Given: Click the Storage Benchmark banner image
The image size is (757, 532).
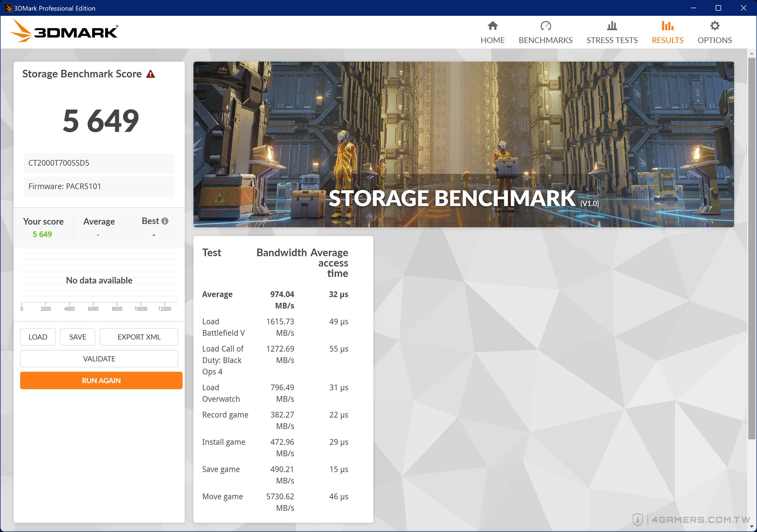Looking at the screenshot, I should click(x=464, y=144).
